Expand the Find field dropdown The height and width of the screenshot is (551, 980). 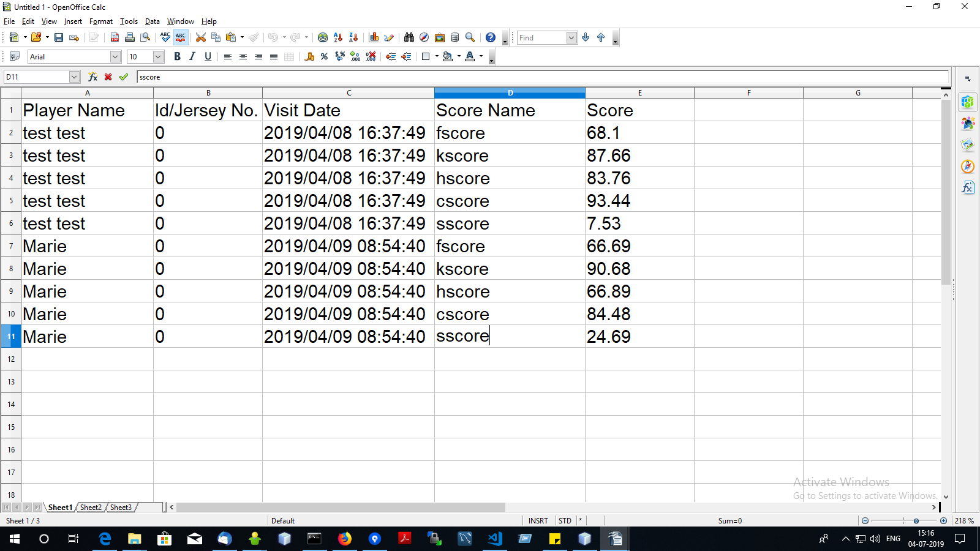point(571,37)
